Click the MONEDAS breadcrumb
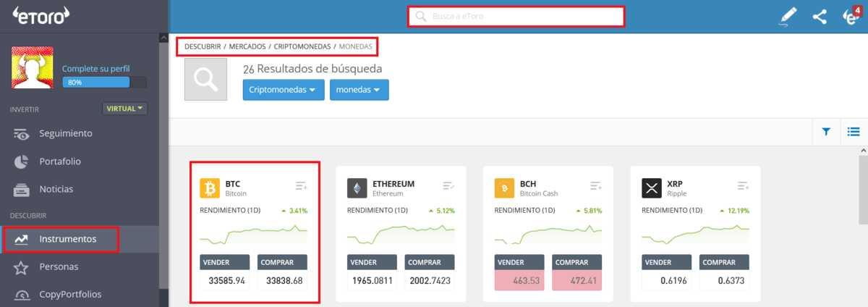868x307 pixels. point(357,46)
